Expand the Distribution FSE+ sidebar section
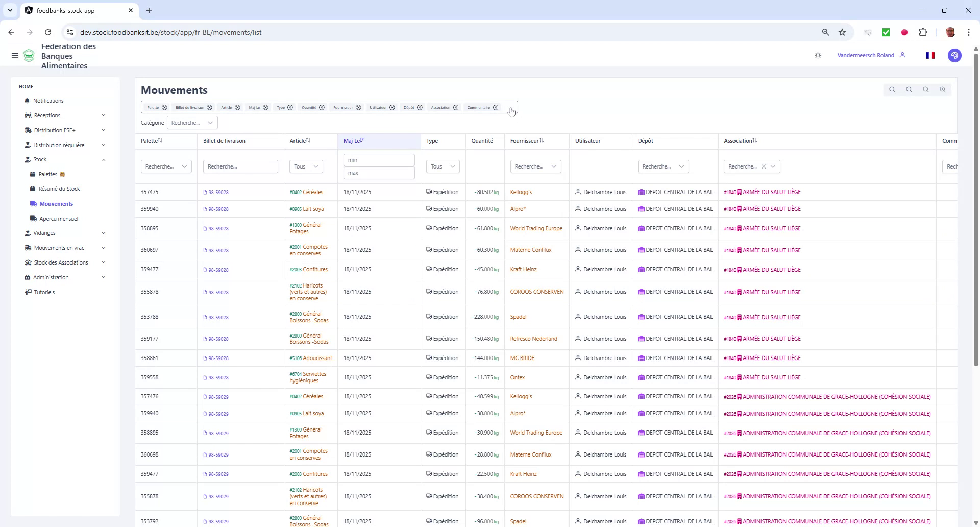 [54, 130]
